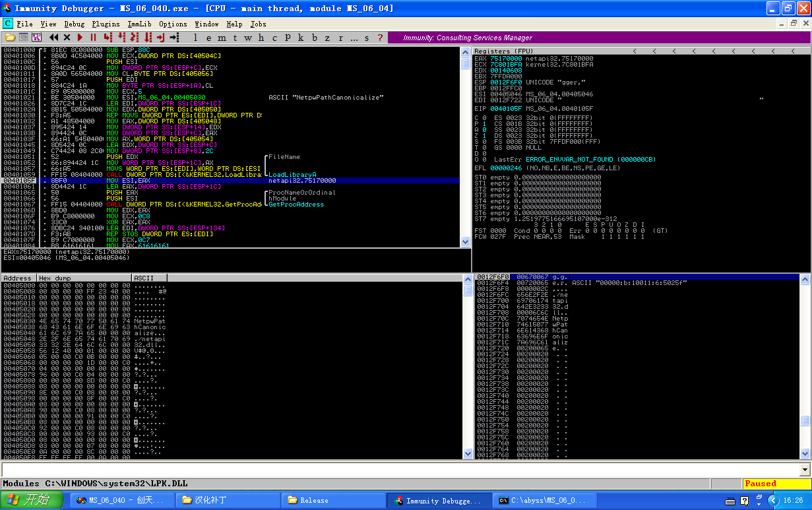The image size is (812, 510).
Task: Run the program with the play icon
Action: tap(80, 38)
